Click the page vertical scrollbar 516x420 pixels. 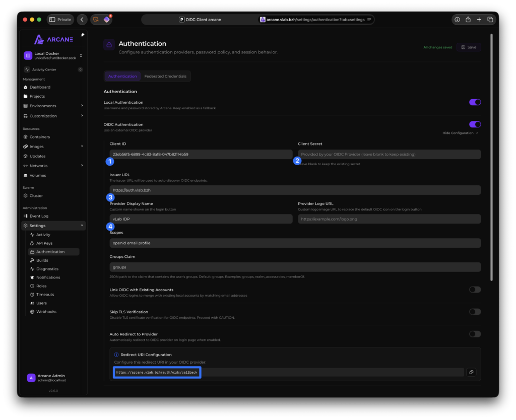(491, 157)
